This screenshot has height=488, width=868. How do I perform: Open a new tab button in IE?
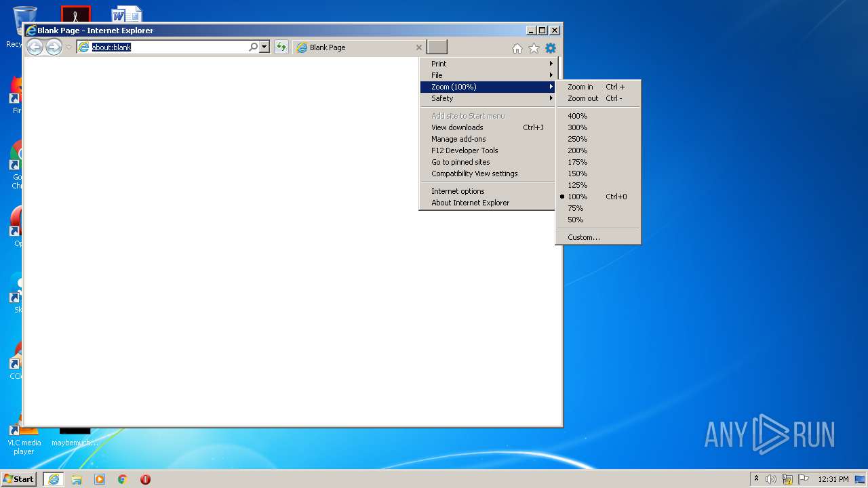pyautogui.click(x=437, y=47)
